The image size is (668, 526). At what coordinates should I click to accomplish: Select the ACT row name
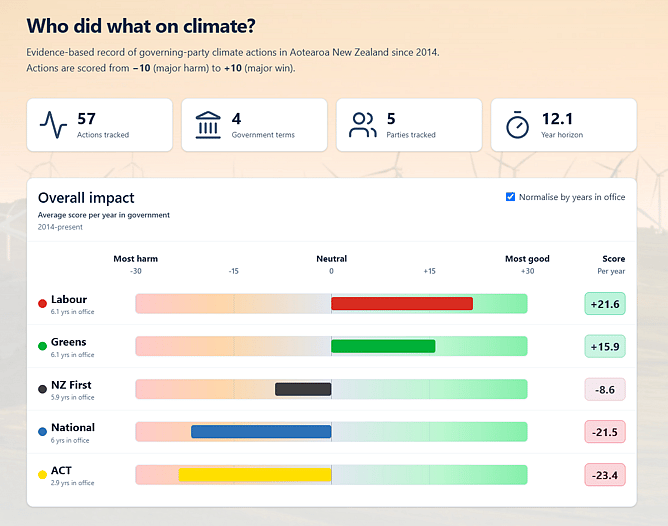(61, 470)
